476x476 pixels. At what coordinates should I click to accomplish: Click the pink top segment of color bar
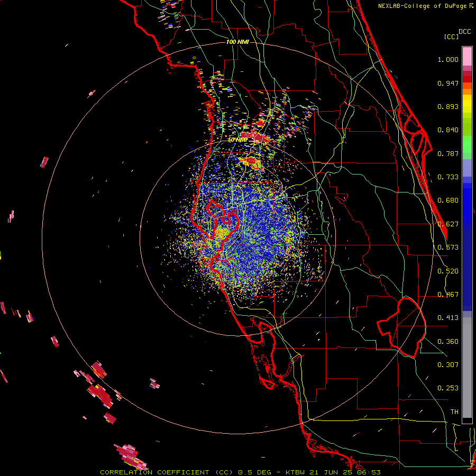pos(467,56)
